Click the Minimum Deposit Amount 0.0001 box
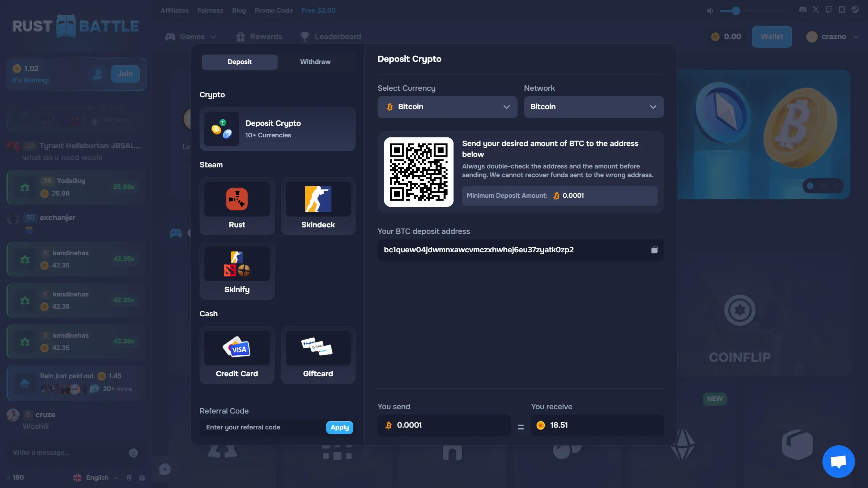The width and height of the screenshot is (868, 488). (559, 196)
